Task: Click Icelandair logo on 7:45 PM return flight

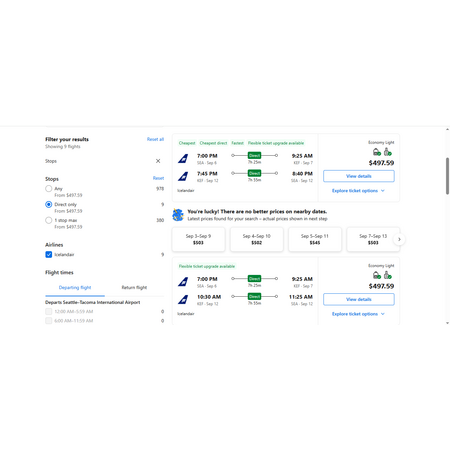Action: [183, 176]
